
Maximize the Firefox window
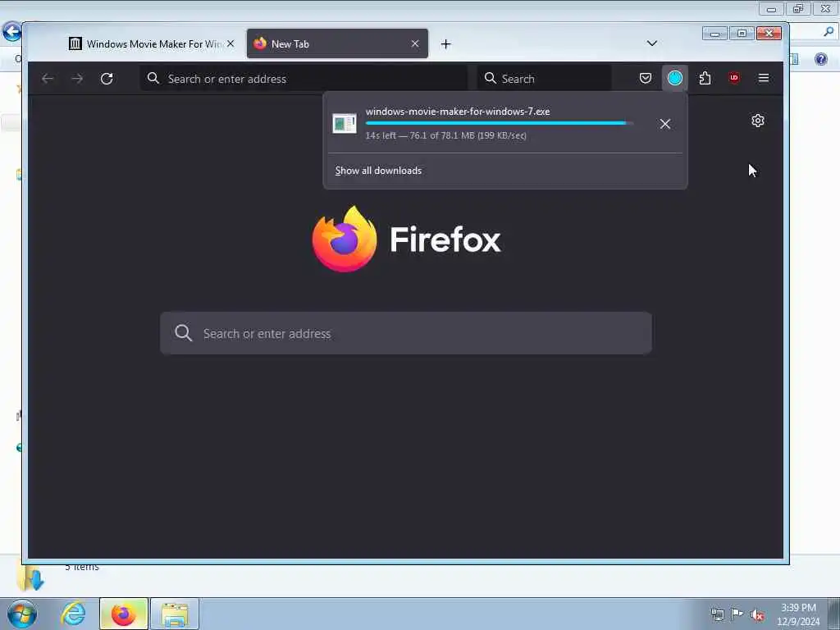742,33
